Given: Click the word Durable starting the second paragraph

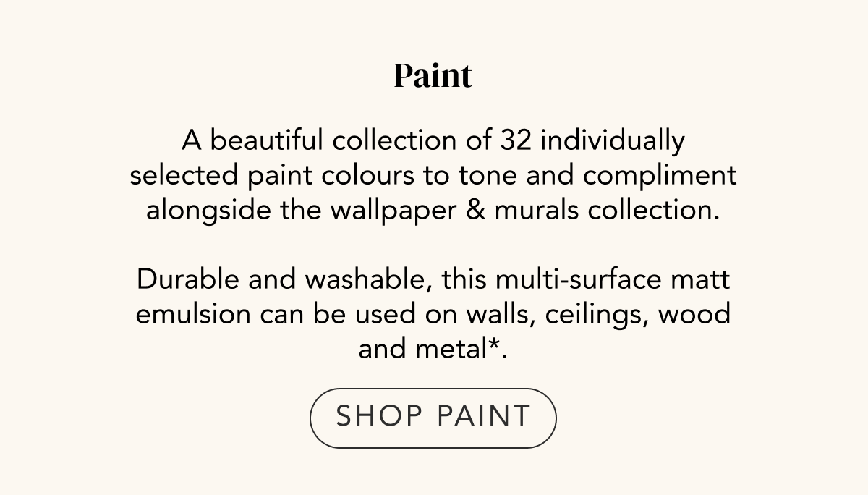Looking at the screenshot, I should 187,279.
